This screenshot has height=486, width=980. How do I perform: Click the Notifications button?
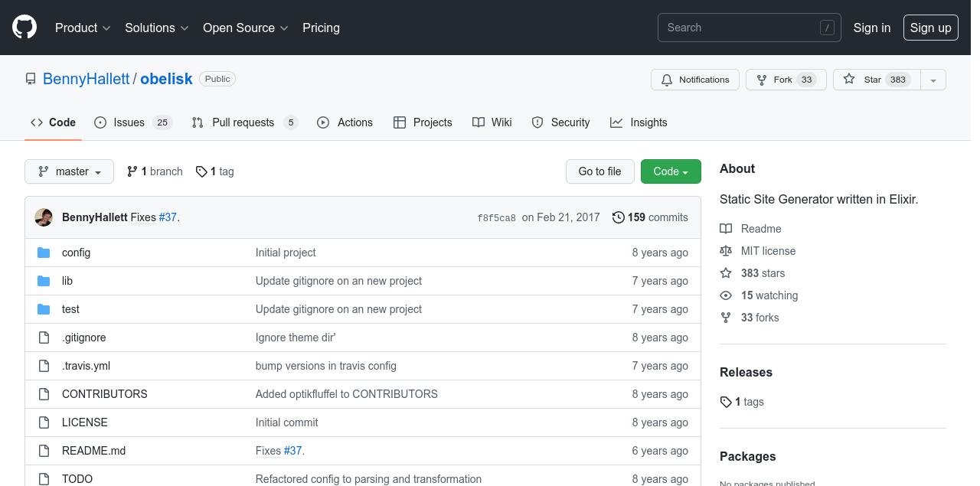click(695, 80)
